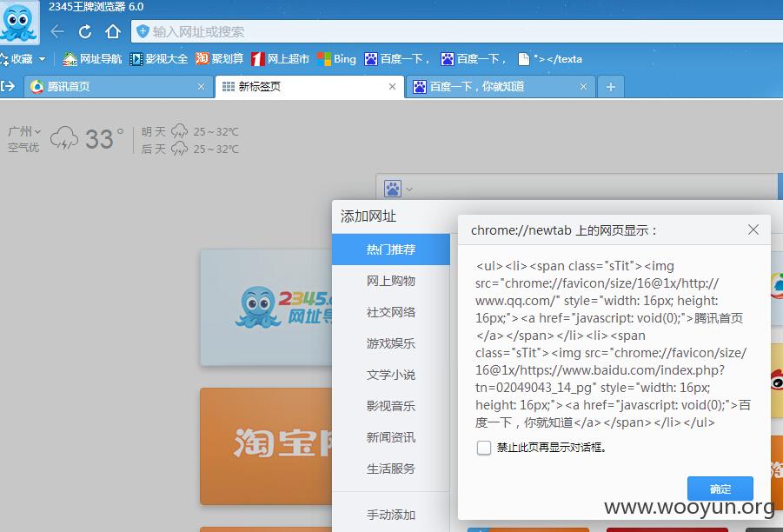Go to the browser home page icon
Image resolution: width=783 pixels, height=532 pixels.
point(113,31)
